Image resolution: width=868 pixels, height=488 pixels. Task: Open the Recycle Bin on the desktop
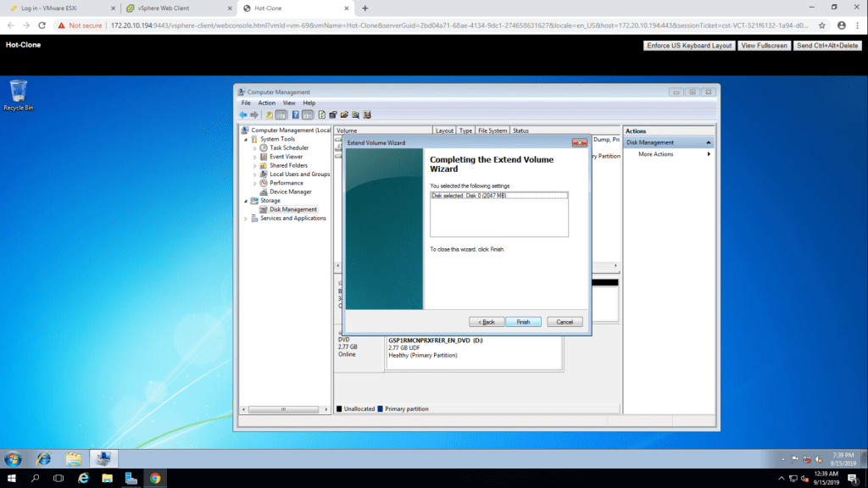click(x=18, y=91)
